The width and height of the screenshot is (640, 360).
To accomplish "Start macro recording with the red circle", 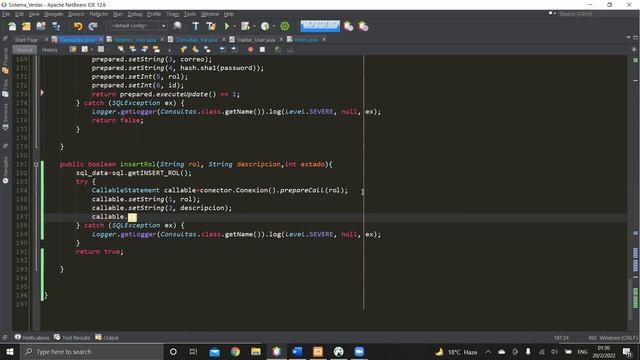I will tap(251, 49).
